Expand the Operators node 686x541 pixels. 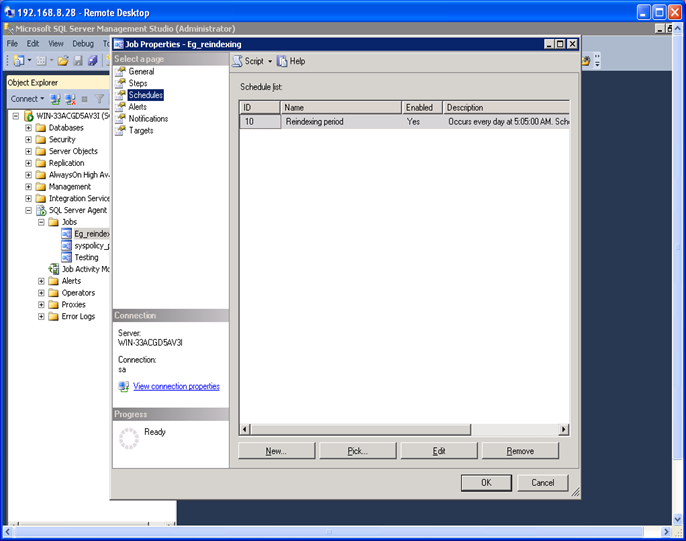(41, 293)
